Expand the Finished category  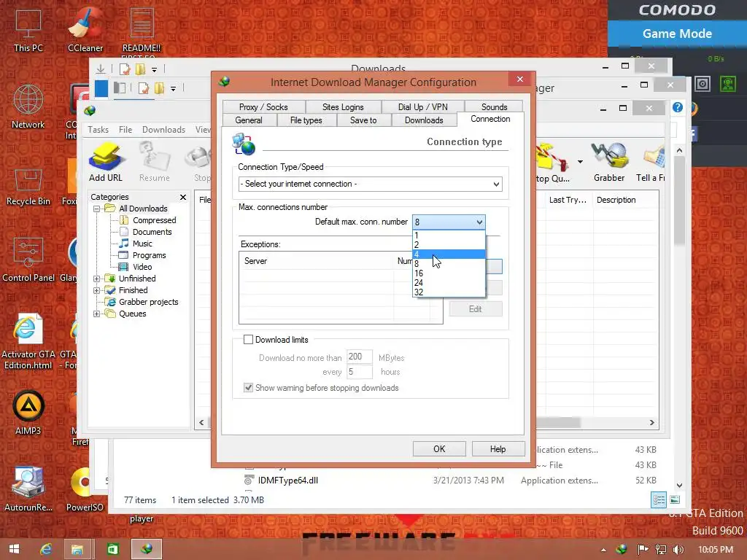point(96,290)
